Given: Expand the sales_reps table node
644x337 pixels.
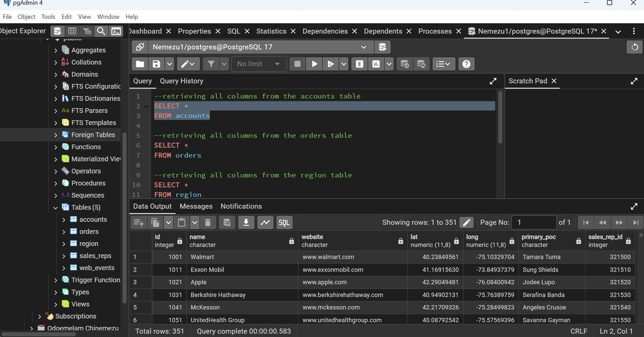Looking at the screenshot, I should pyautogui.click(x=64, y=256).
